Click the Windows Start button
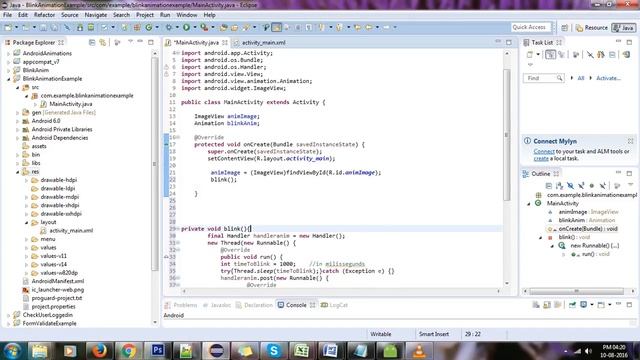Screen dimensions: 640x360 pyautogui.click(x=12, y=351)
